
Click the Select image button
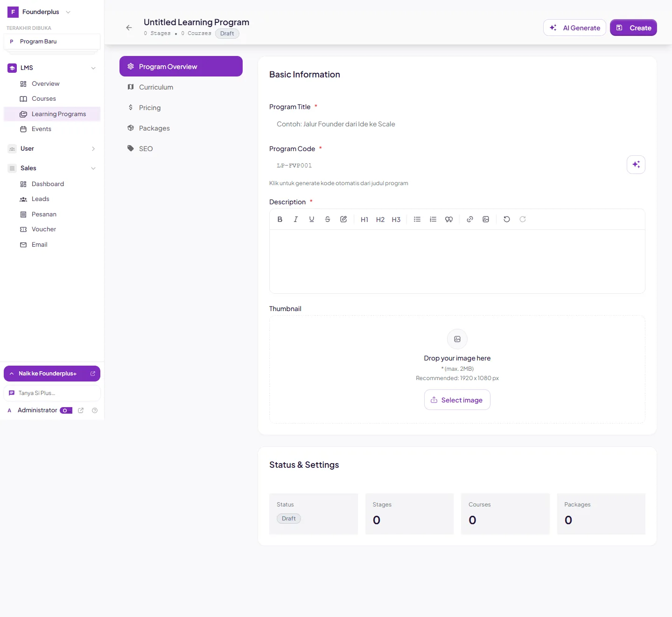coord(457,400)
